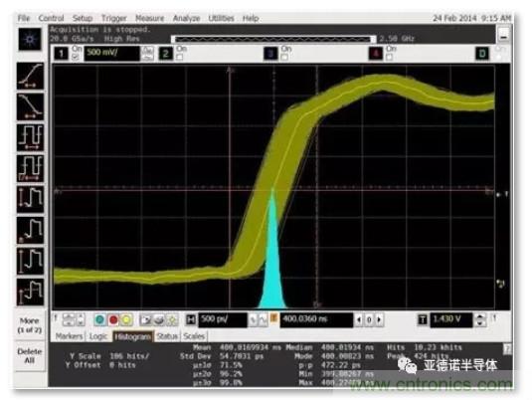This screenshot has height=400, width=532.
Task: Click the yellow single acquisition button
Action: click(126, 319)
